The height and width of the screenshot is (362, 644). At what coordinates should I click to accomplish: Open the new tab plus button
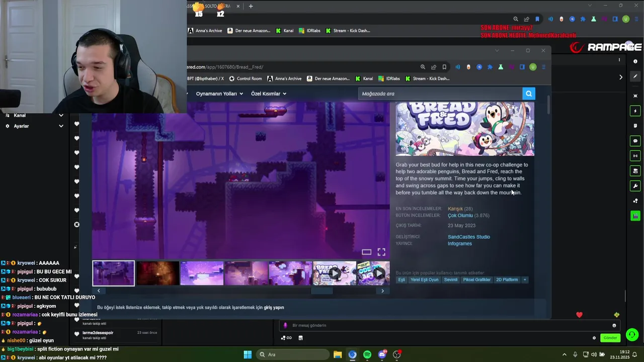251,6
